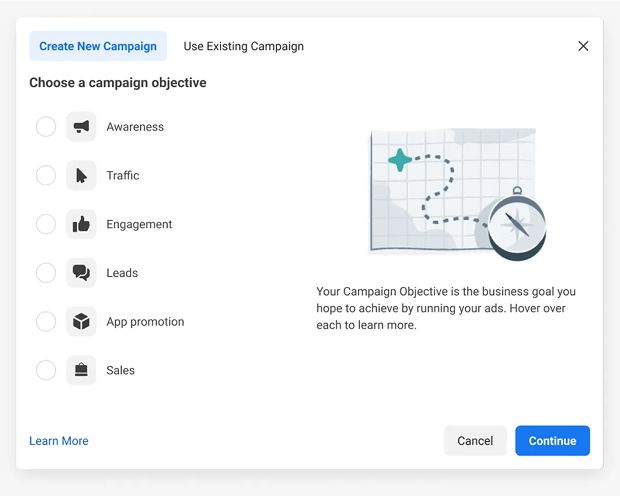The width and height of the screenshot is (620, 497).
Task: Click the App promotion box icon
Action: [x=81, y=322]
